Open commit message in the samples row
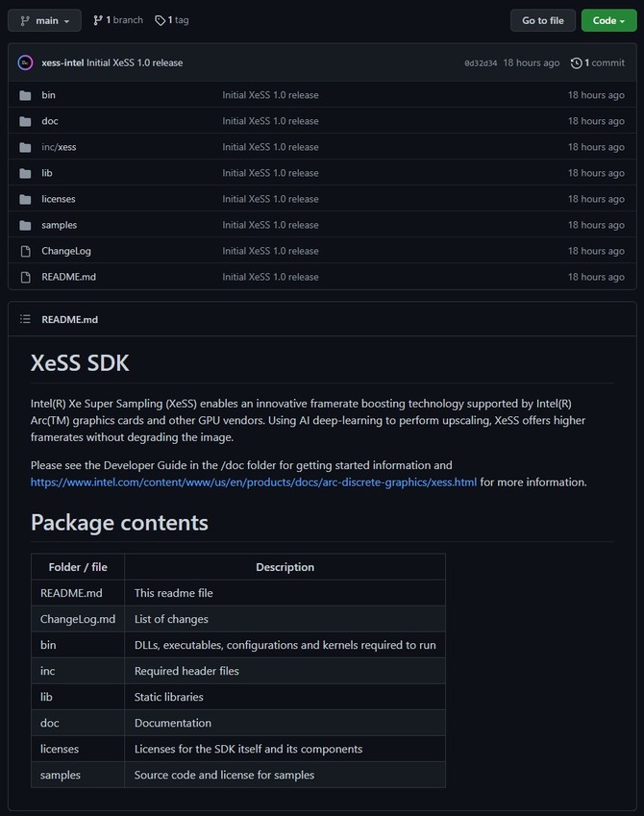 coord(270,225)
